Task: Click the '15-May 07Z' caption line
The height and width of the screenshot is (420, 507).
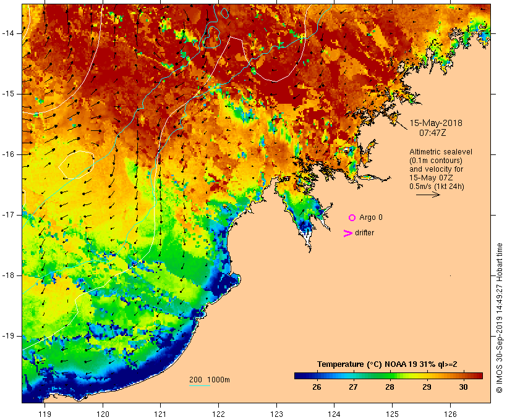Action: coord(431,178)
